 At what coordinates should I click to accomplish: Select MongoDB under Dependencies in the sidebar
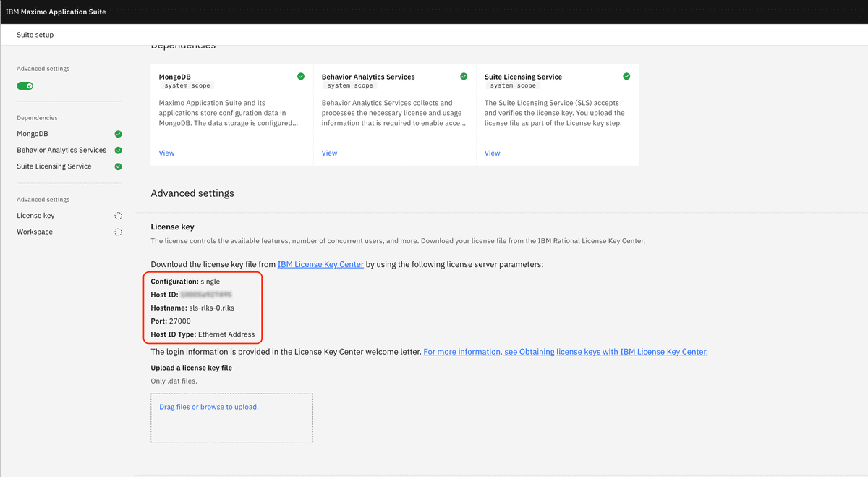[32, 133]
